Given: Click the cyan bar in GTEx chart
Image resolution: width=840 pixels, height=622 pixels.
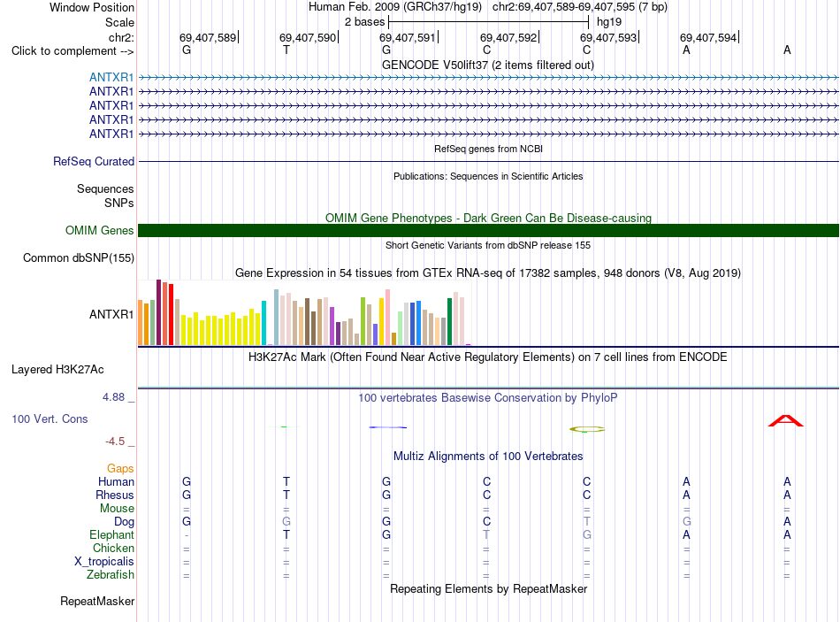Looking at the screenshot, I should pyautogui.click(x=263, y=323).
